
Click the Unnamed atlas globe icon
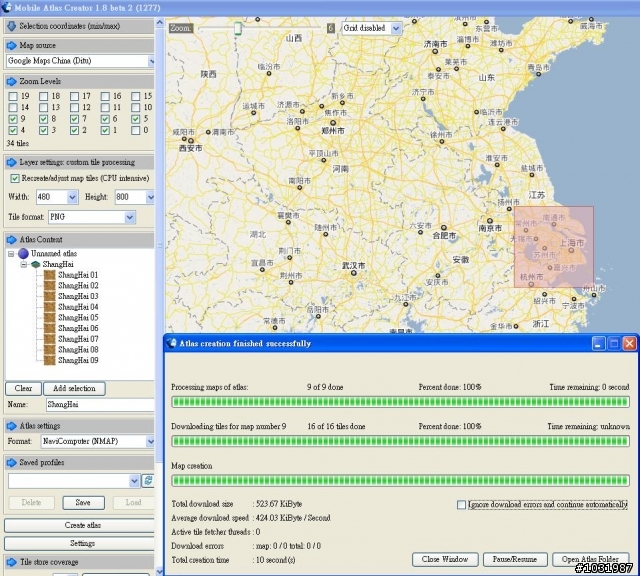pyautogui.click(x=23, y=254)
